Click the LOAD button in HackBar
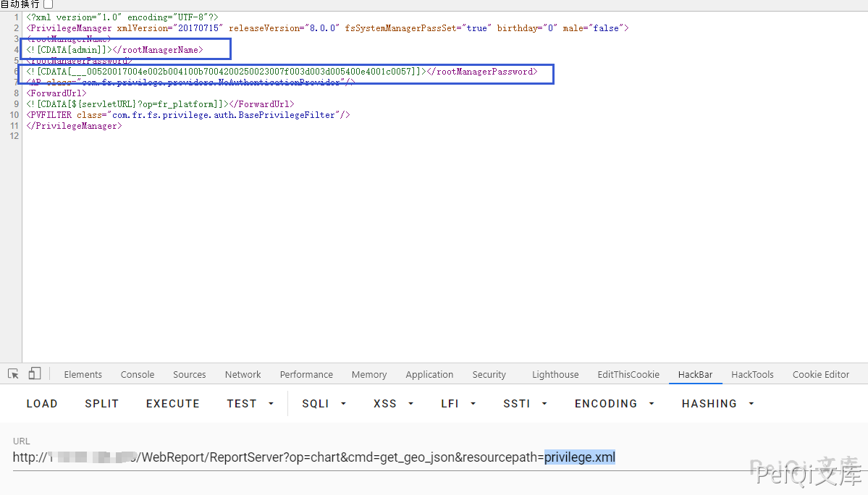This screenshot has width=868, height=495. click(x=42, y=404)
